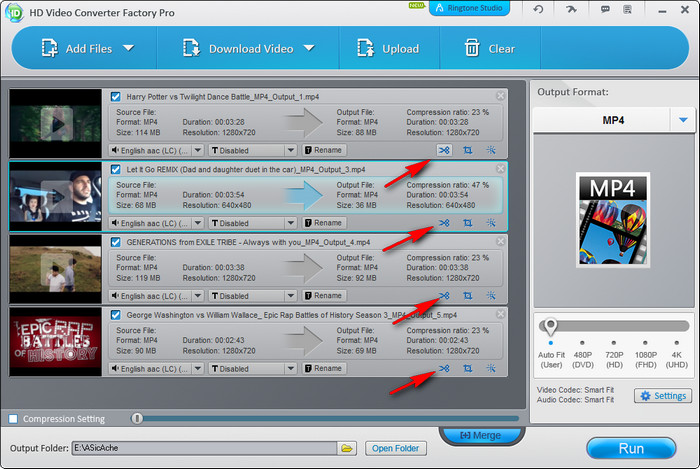Screen dimensions: 700x469
Task: Click the MP4 format preview image
Action: [612, 220]
